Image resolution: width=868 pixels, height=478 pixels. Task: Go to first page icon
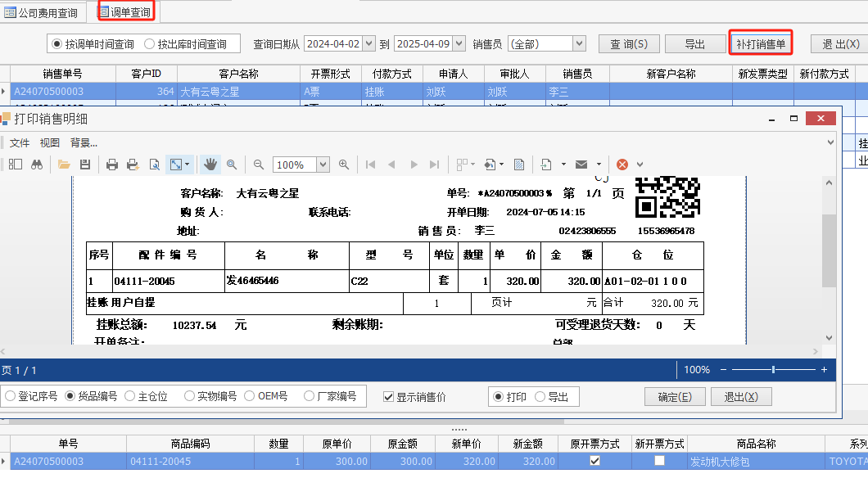point(370,165)
